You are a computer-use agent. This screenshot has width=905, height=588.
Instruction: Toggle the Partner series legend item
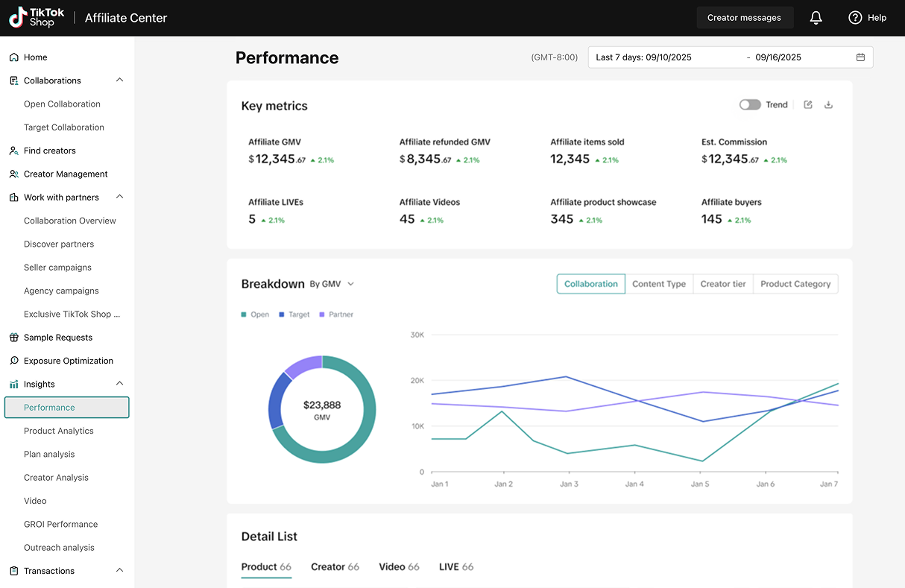[336, 314]
